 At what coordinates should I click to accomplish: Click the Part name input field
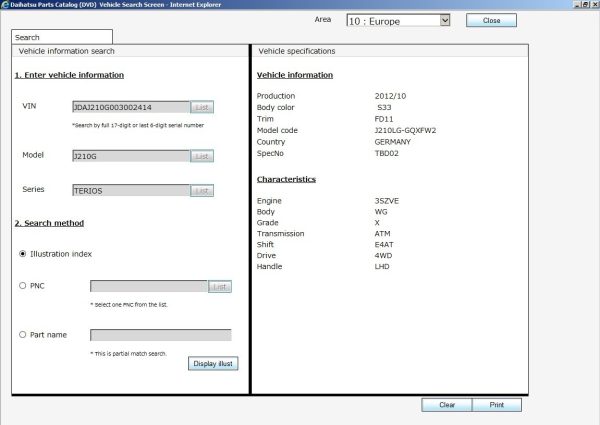pos(161,335)
